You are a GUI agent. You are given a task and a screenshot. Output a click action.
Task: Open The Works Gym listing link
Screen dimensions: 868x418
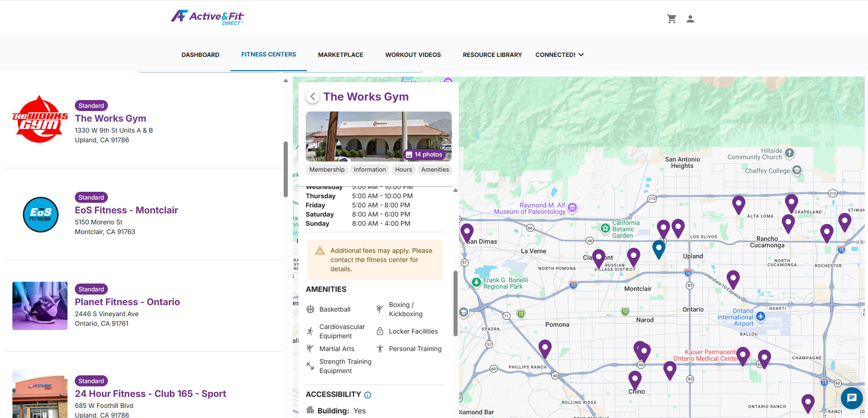(111, 118)
